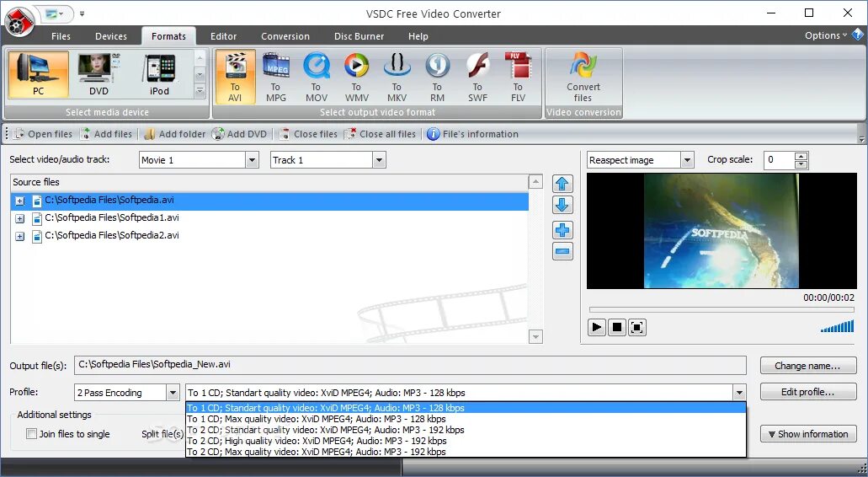868x477 pixels.
Task: Select the DVD media device
Action: [99, 75]
